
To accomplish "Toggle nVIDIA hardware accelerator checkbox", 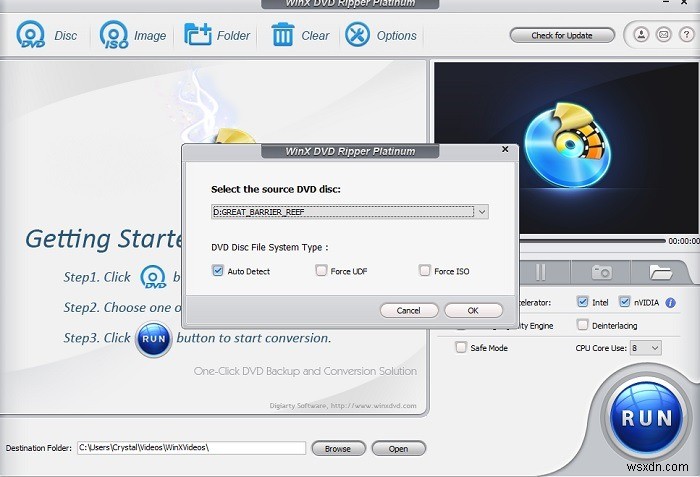I will (624, 301).
